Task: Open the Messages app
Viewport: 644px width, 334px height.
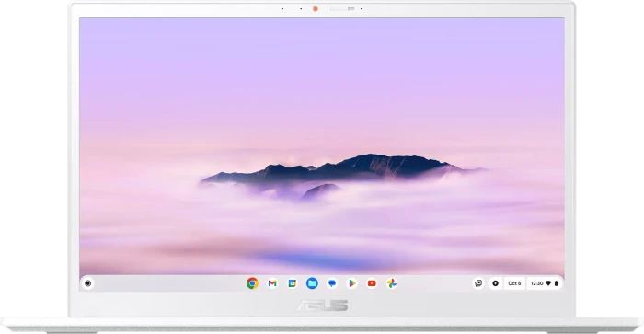Action: [x=332, y=283]
